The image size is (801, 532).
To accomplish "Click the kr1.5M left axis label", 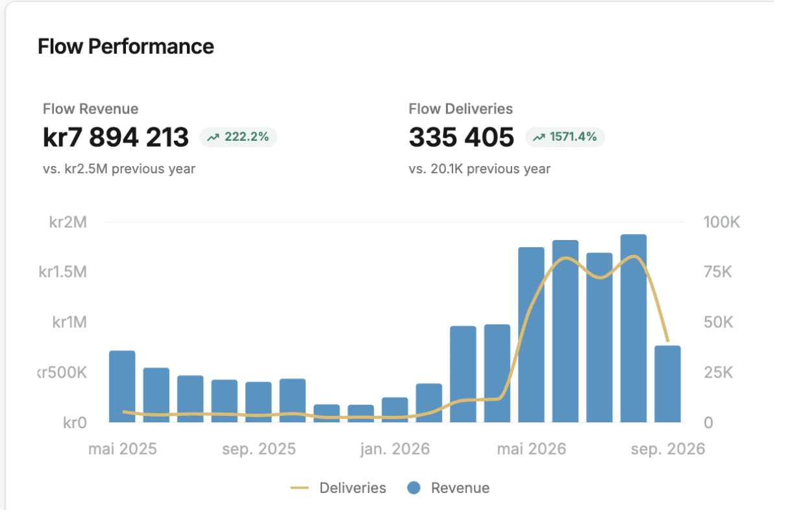I will [x=63, y=272].
